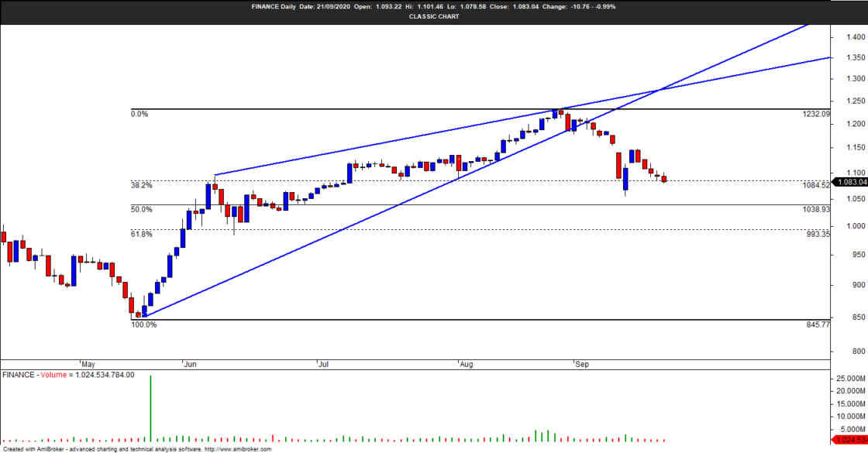Click the Change: -10.76 - -0.99% header value

click(x=579, y=7)
